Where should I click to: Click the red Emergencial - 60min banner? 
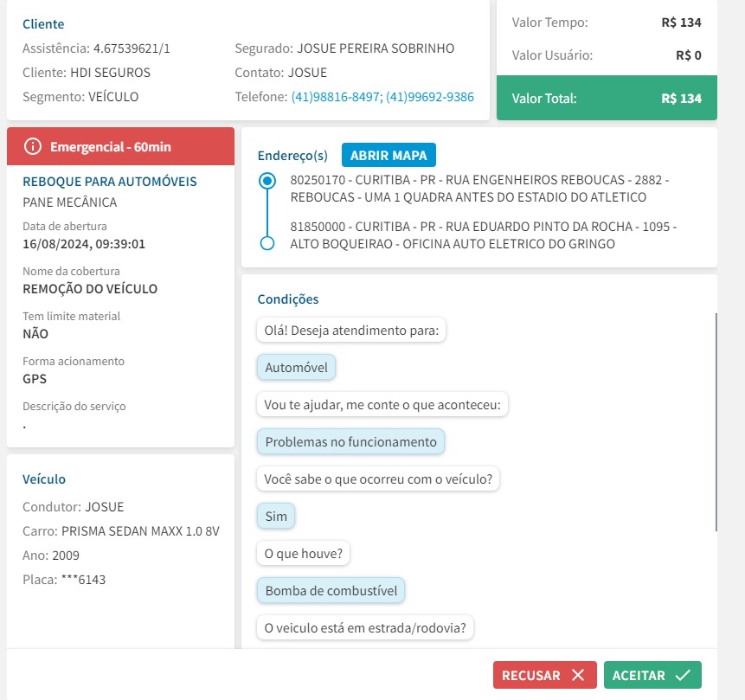coord(120,146)
